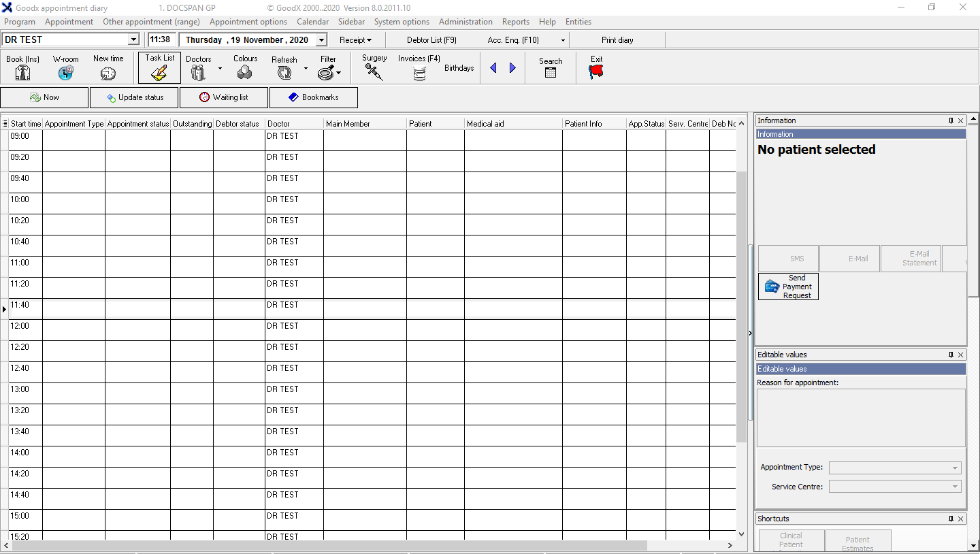Open the Appointment options menu

pos(248,22)
